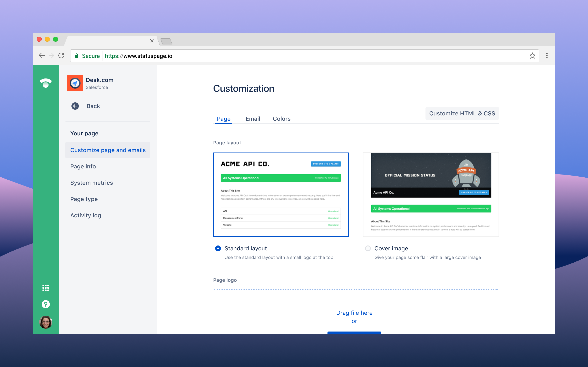Open the app switcher grid icon
This screenshot has height=367, width=588.
(x=46, y=288)
